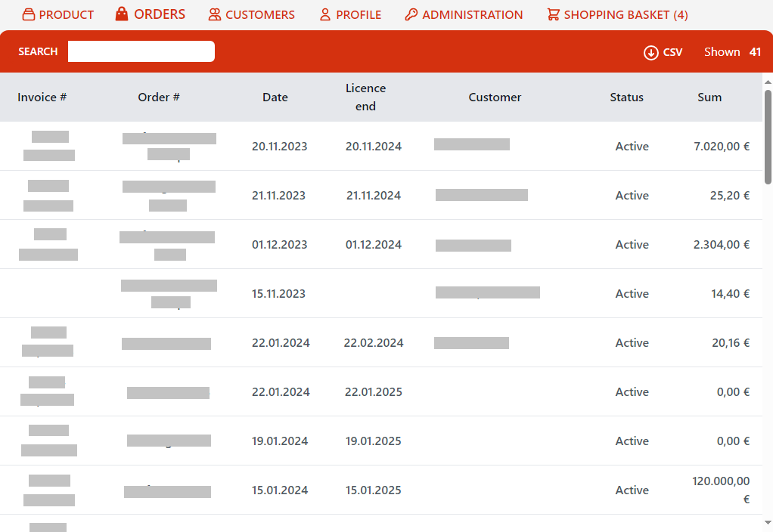Click the CSV download arrow icon
Screen dimensions: 773x532
point(650,52)
